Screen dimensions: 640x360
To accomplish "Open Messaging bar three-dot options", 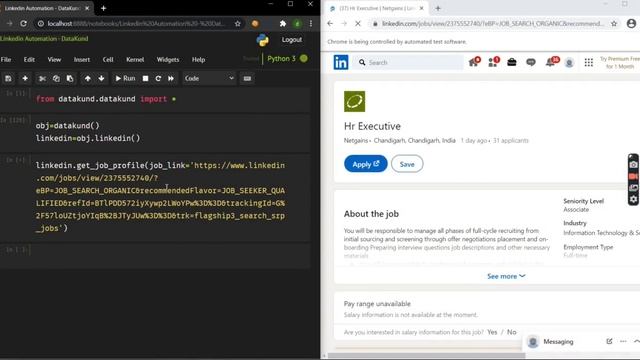I will [x=623, y=341].
